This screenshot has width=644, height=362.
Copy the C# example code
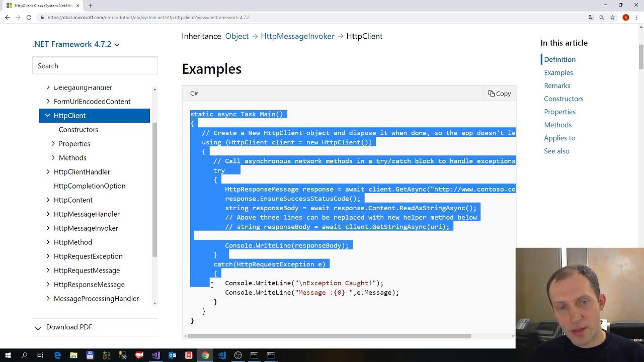[500, 94]
